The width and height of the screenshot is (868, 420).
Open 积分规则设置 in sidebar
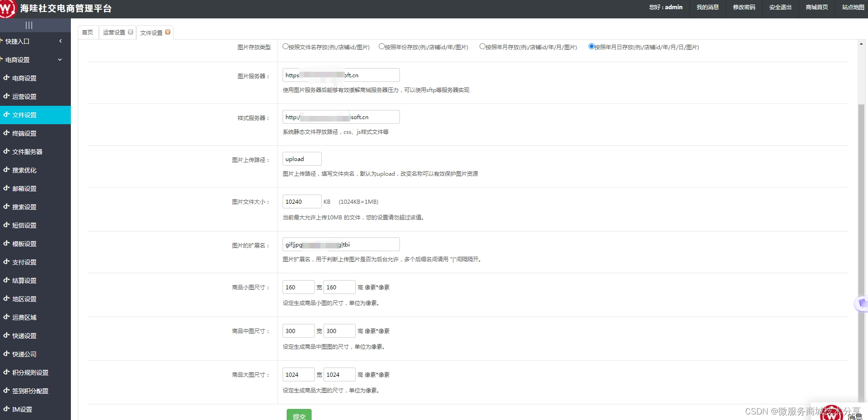pyautogui.click(x=35, y=373)
